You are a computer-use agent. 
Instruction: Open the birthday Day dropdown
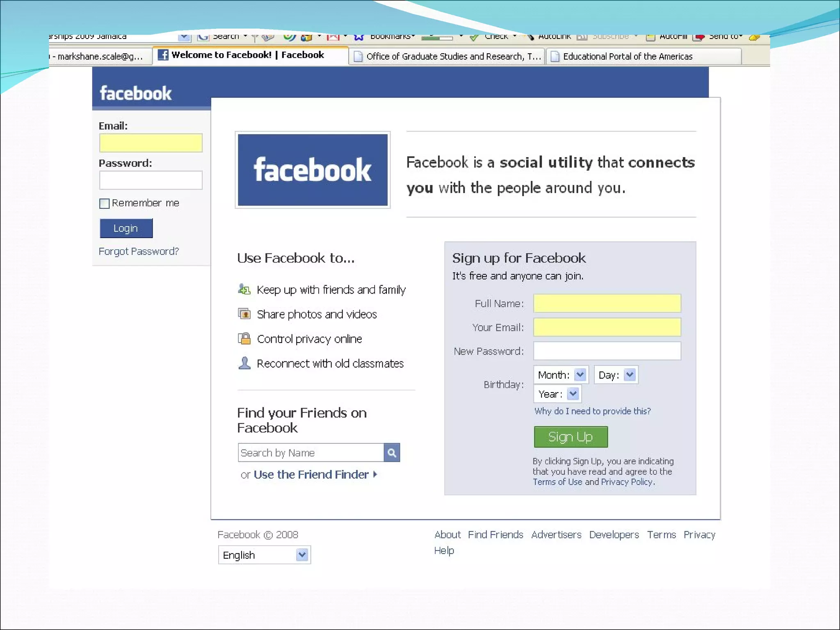coord(630,374)
